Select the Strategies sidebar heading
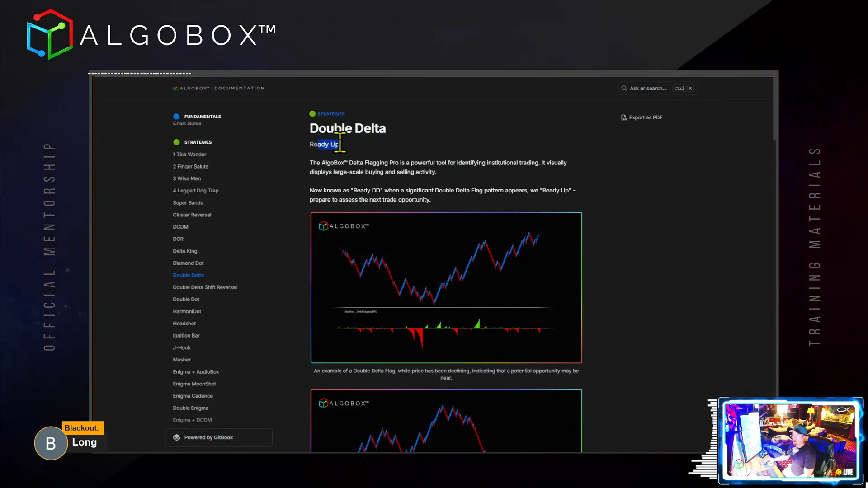 click(198, 142)
